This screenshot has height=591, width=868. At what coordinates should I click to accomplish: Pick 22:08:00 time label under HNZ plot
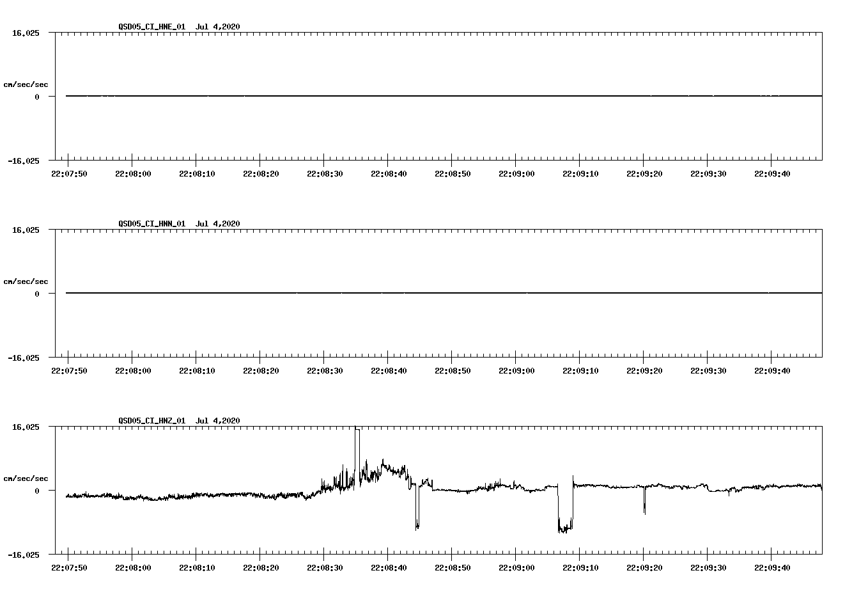[133, 567]
